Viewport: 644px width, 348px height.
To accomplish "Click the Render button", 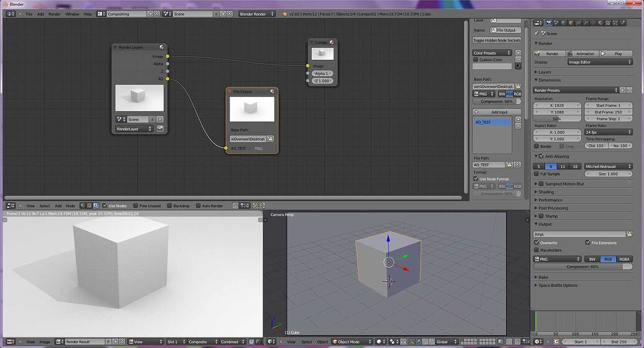I will tap(549, 54).
